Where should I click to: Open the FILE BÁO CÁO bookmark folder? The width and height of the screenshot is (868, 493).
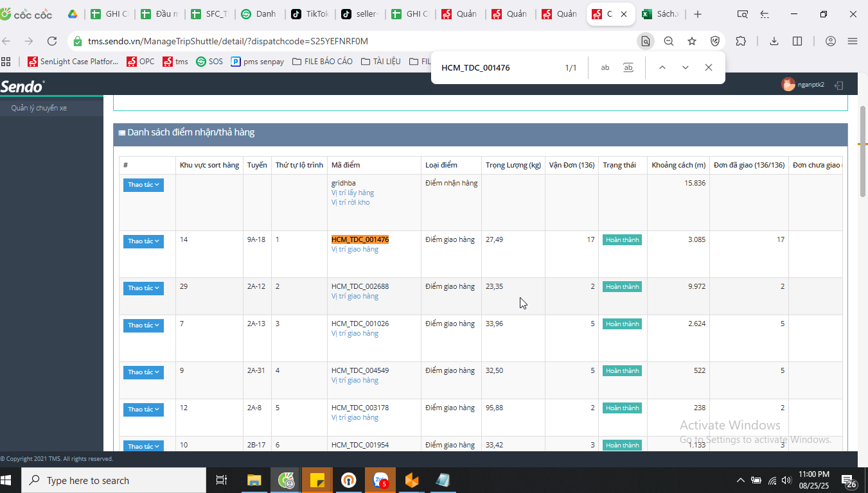[x=323, y=62]
